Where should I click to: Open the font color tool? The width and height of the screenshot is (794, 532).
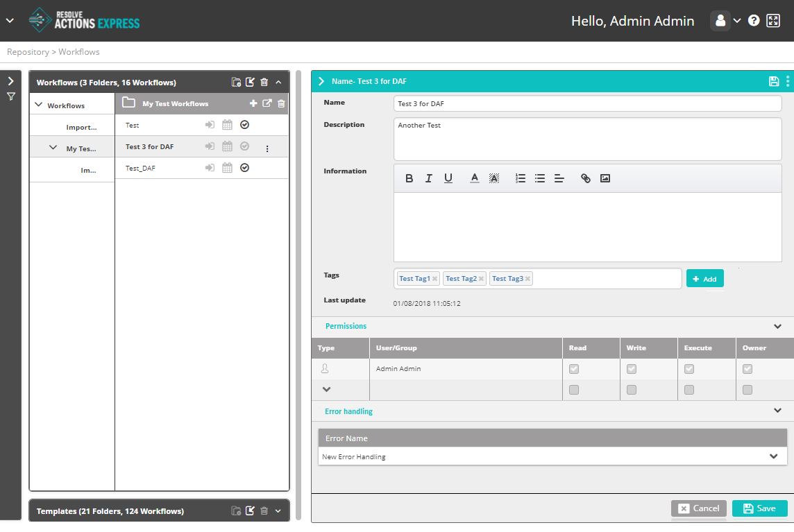pyautogui.click(x=475, y=178)
